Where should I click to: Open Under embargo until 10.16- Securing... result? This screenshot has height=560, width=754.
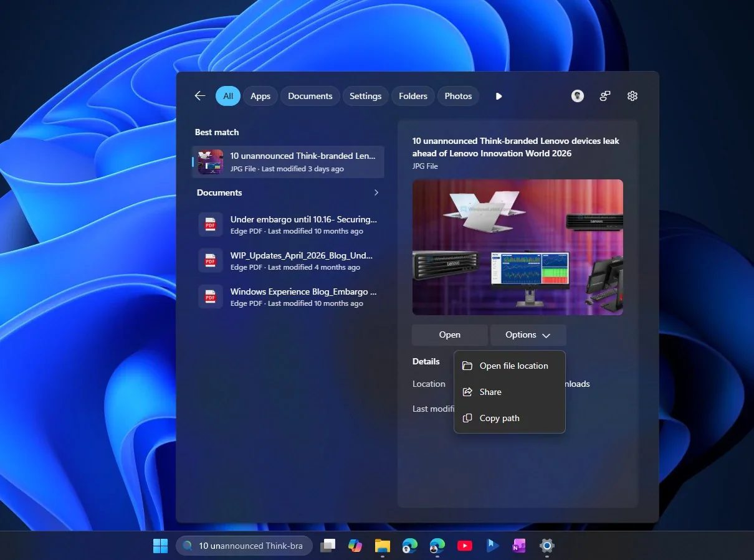[x=288, y=224]
